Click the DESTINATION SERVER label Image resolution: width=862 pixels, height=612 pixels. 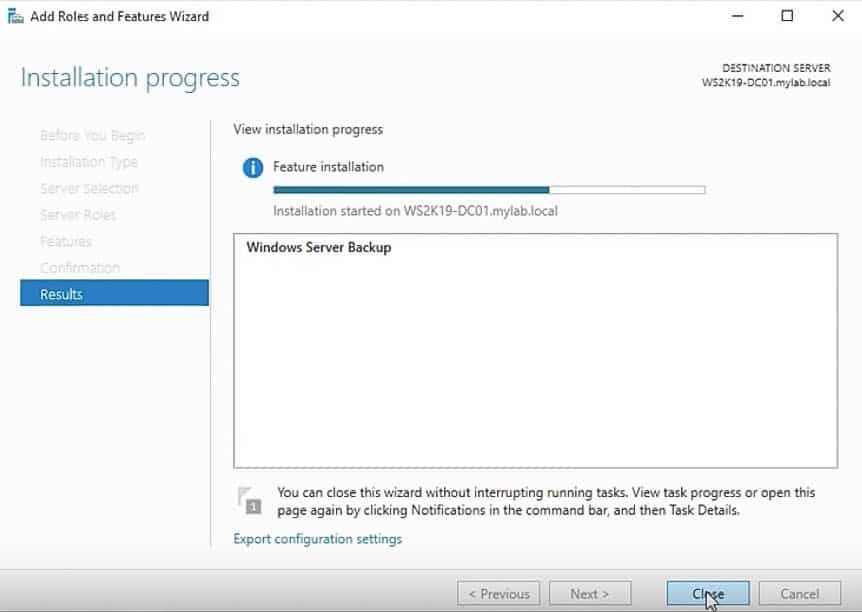point(776,68)
